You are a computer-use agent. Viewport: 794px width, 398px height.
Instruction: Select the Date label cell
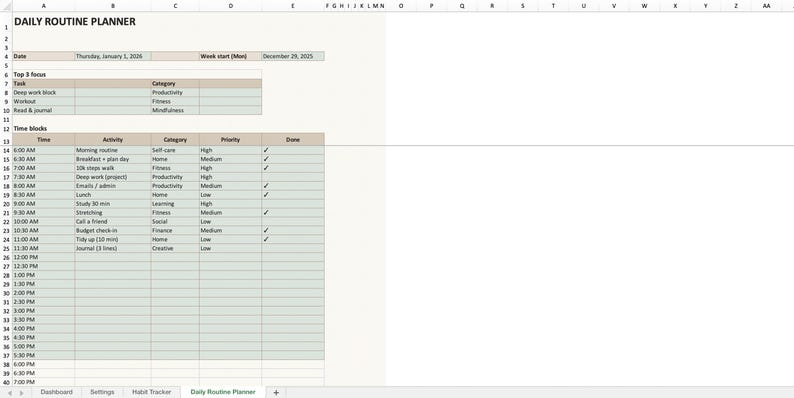[x=44, y=56]
